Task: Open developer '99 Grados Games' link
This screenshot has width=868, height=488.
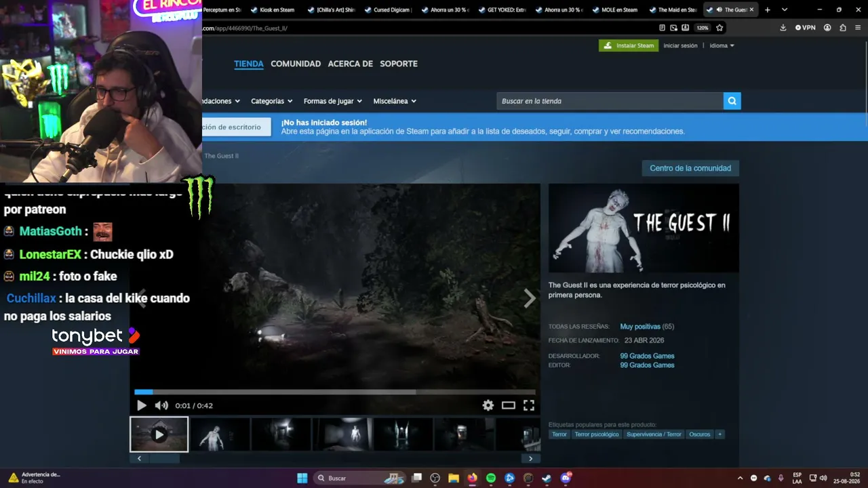Action: coord(647,356)
